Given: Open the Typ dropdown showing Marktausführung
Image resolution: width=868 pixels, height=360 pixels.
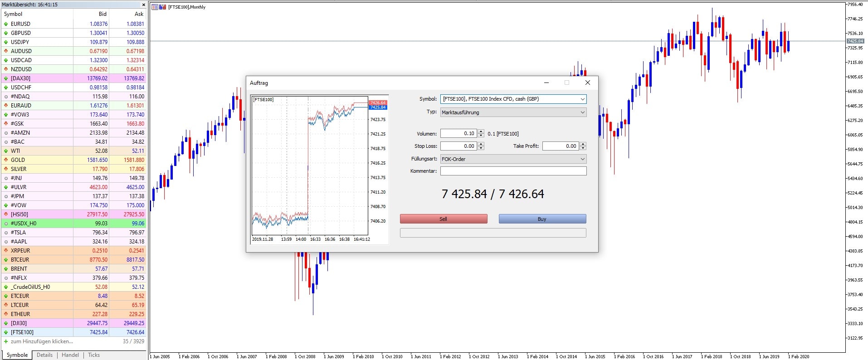Looking at the screenshot, I should (x=582, y=112).
